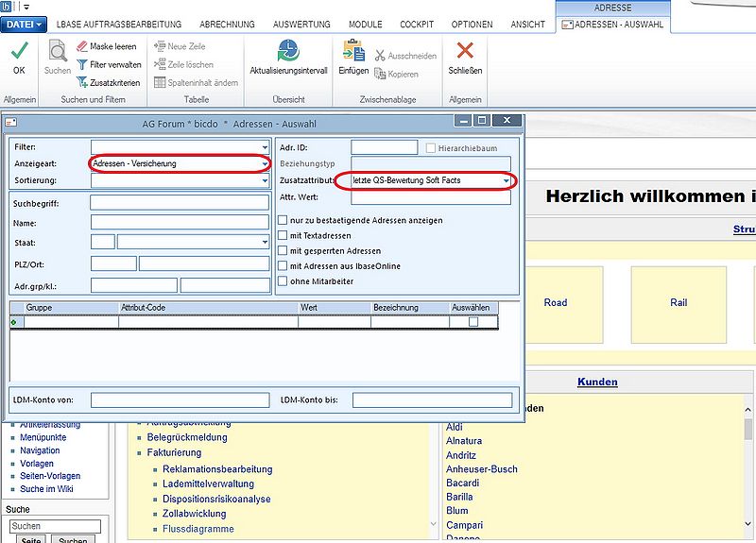
Task: Click the green row marker in table
Action: (14, 322)
